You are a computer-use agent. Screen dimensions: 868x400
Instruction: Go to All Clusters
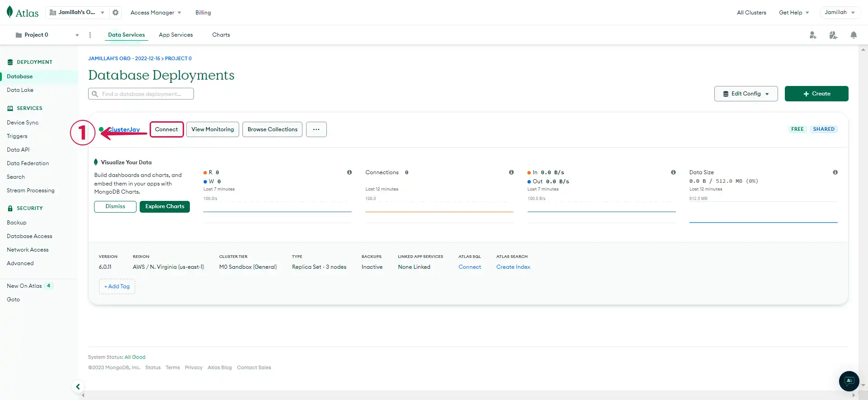(x=751, y=13)
